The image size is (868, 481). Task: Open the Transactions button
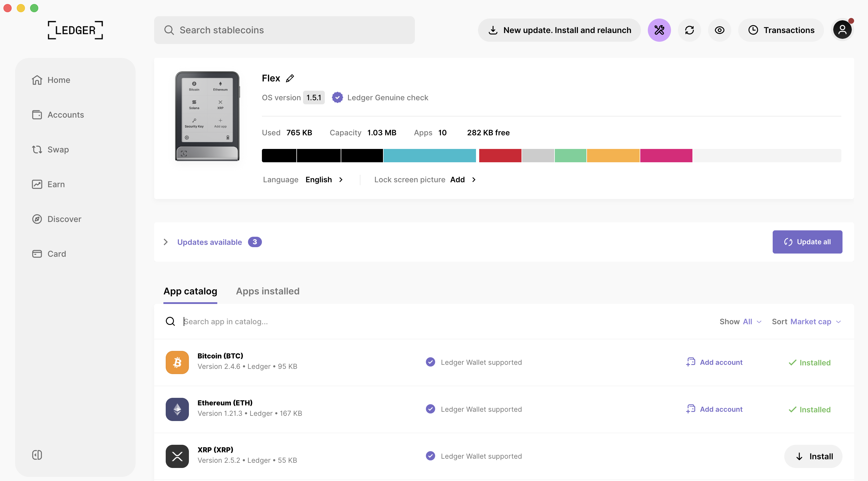[x=781, y=30]
